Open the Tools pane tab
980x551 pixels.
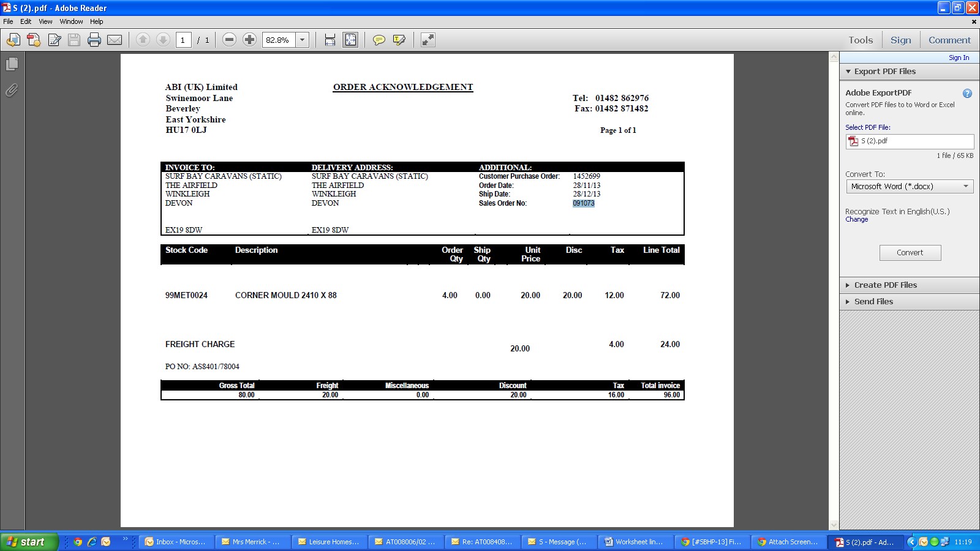pos(861,40)
